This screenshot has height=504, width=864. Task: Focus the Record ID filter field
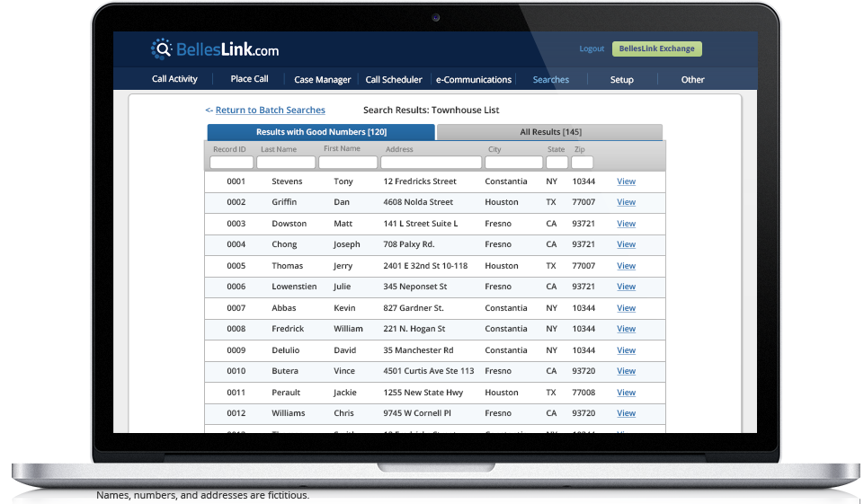click(231, 162)
